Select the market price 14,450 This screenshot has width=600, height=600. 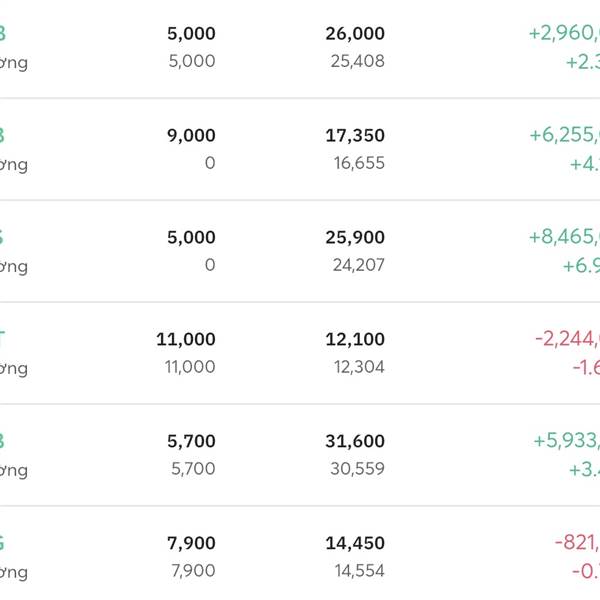coord(355,544)
